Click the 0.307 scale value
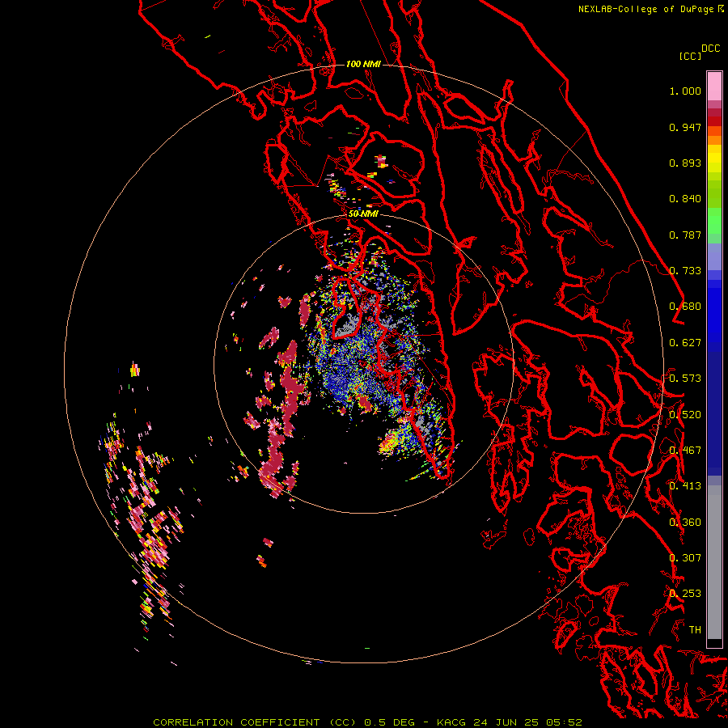 (x=685, y=557)
